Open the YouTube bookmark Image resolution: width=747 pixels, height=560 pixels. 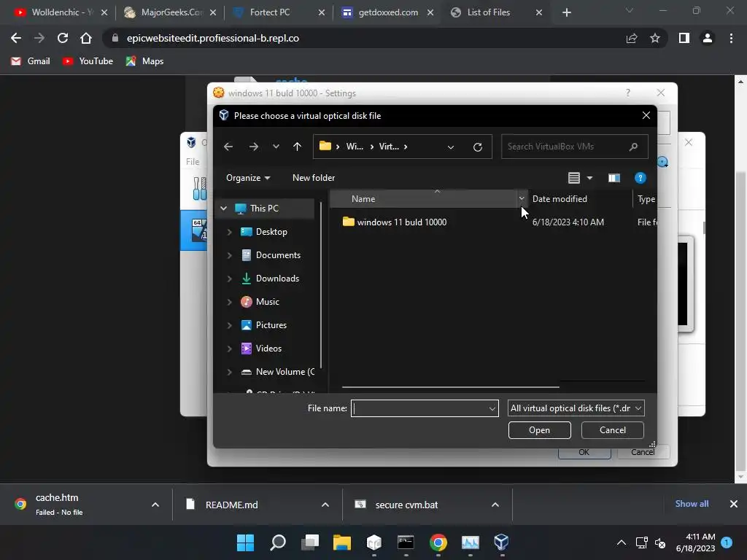(x=88, y=61)
